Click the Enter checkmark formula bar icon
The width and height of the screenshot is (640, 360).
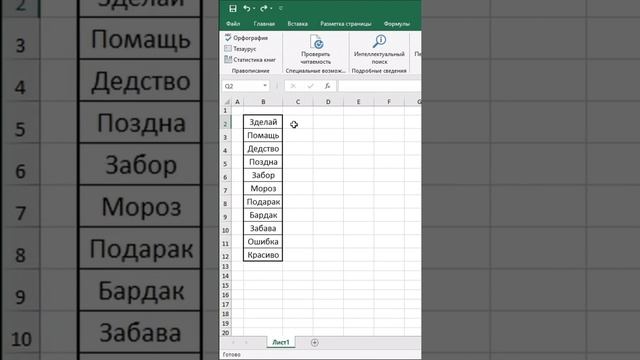point(310,86)
